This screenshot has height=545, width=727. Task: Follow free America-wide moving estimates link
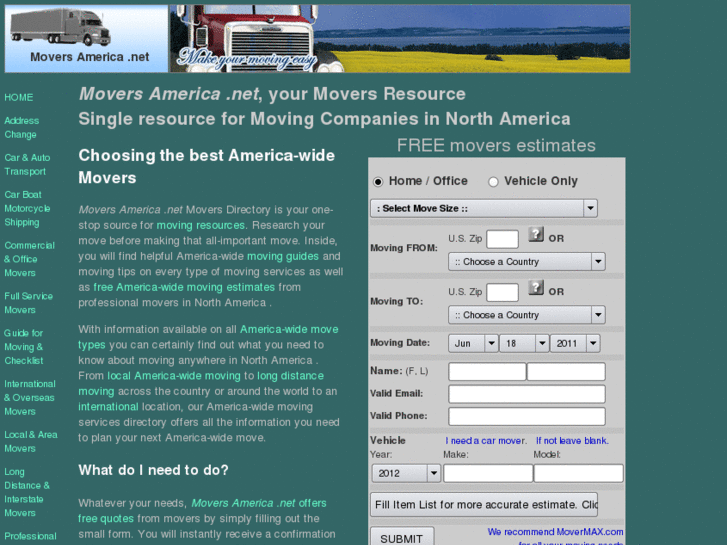point(184,288)
